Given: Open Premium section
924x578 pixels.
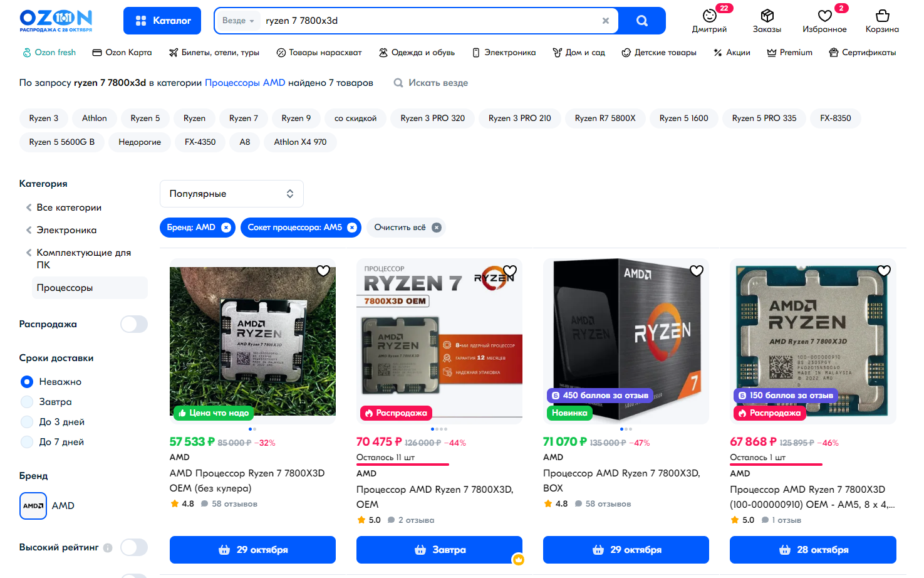Looking at the screenshot, I should click(x=789, y=53).
